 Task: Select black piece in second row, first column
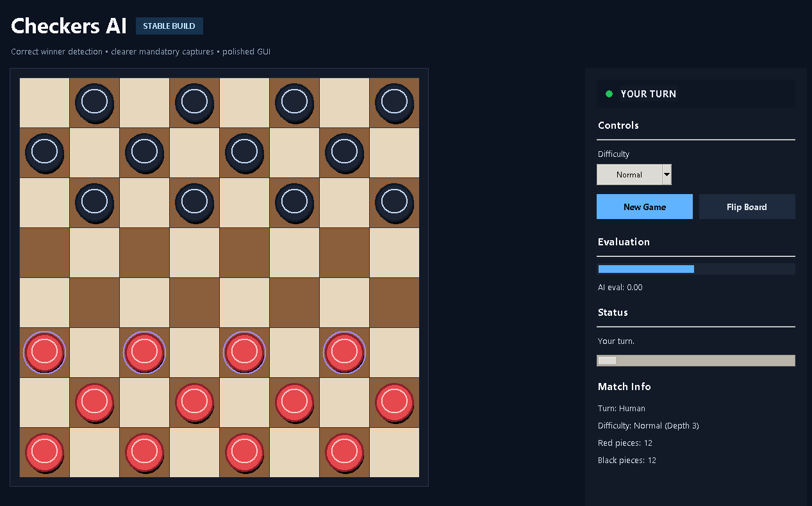(45, 152)
